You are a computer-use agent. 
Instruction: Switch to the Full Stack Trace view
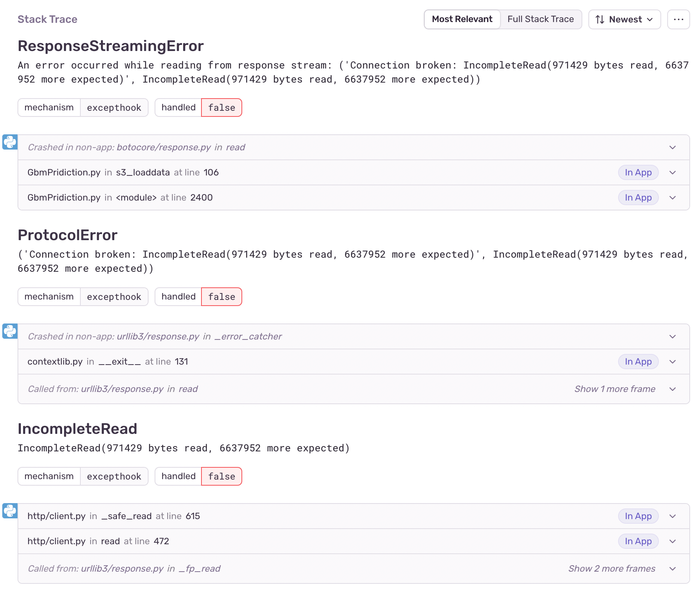(540, 19)
